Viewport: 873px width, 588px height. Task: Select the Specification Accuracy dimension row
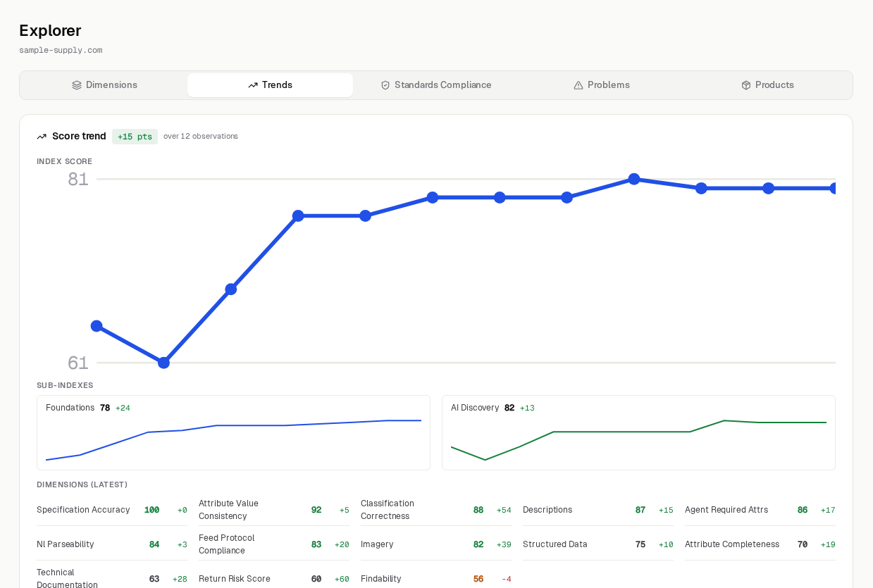112,510
